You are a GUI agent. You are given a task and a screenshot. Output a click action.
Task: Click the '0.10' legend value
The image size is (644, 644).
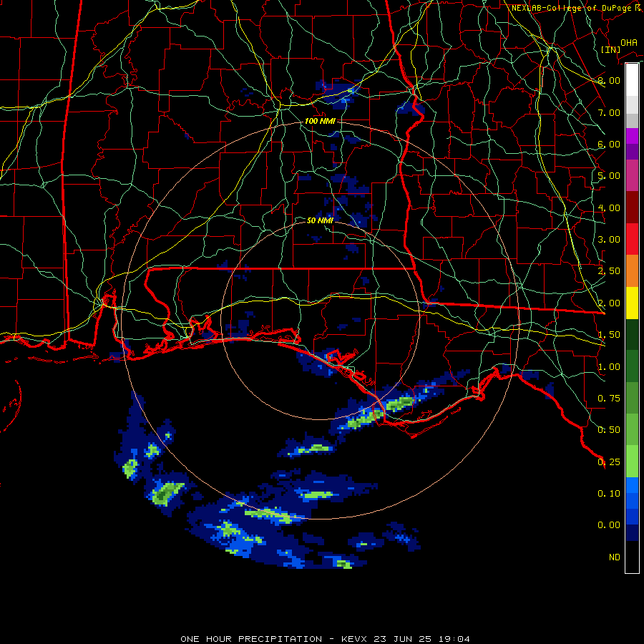(609, 494)
